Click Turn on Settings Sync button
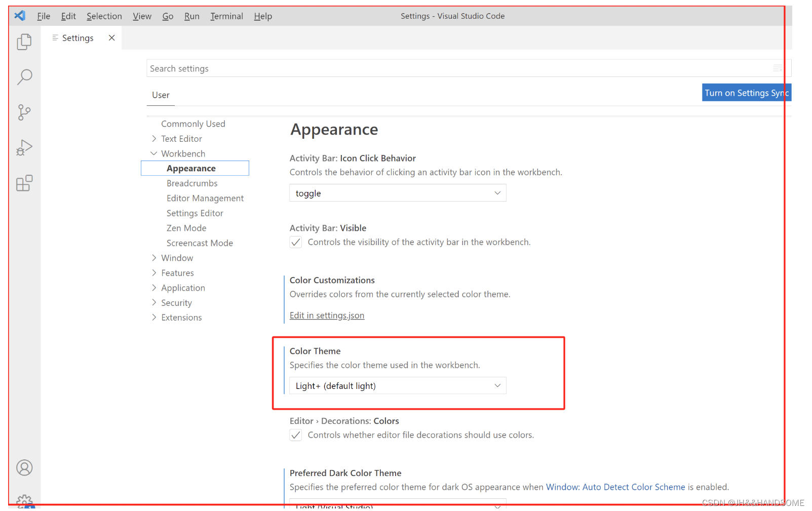812x511 pixels. (x=746, y=93)
